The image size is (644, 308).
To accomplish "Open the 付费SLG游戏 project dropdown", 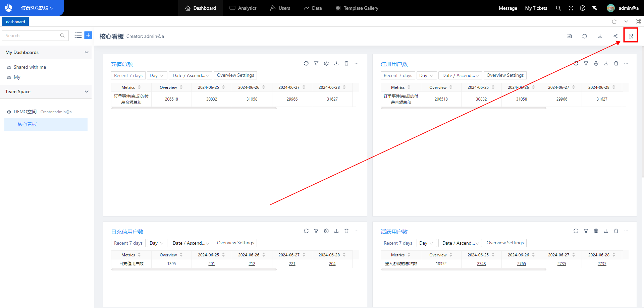I will [37, 8].
